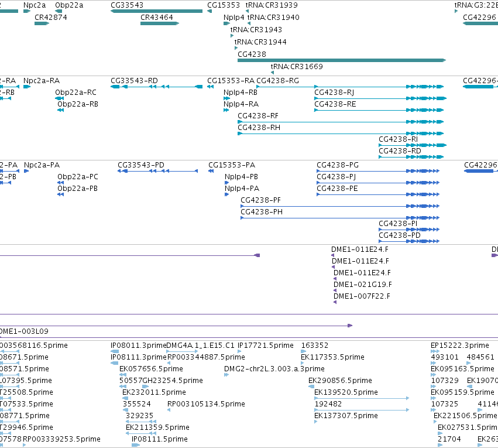Click EST EK221506.5prime label

pos(465,416)
